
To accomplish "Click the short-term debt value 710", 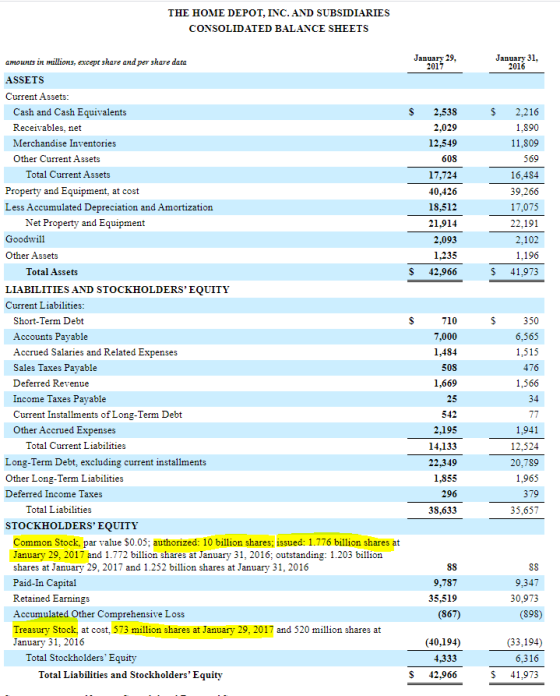I will click(x=450, y=321).
